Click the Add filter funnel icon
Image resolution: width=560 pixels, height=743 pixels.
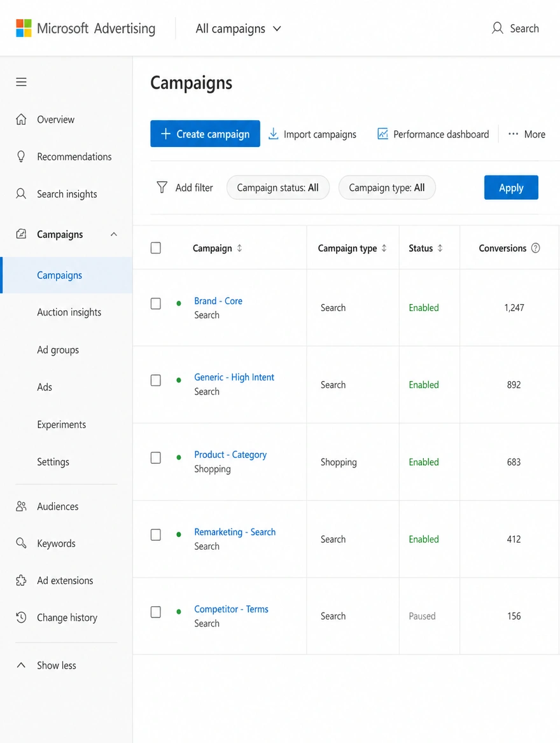click(162, 188)
